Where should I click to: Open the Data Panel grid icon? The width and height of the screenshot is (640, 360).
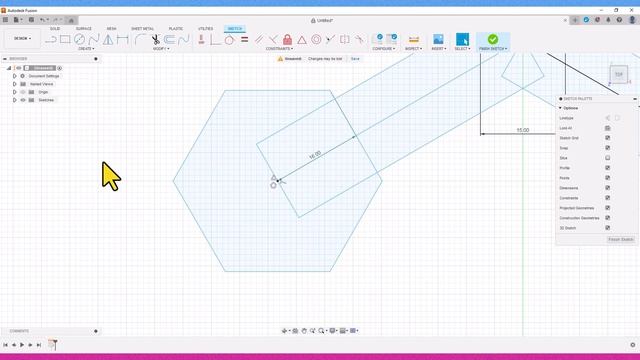tap(5, 20)
